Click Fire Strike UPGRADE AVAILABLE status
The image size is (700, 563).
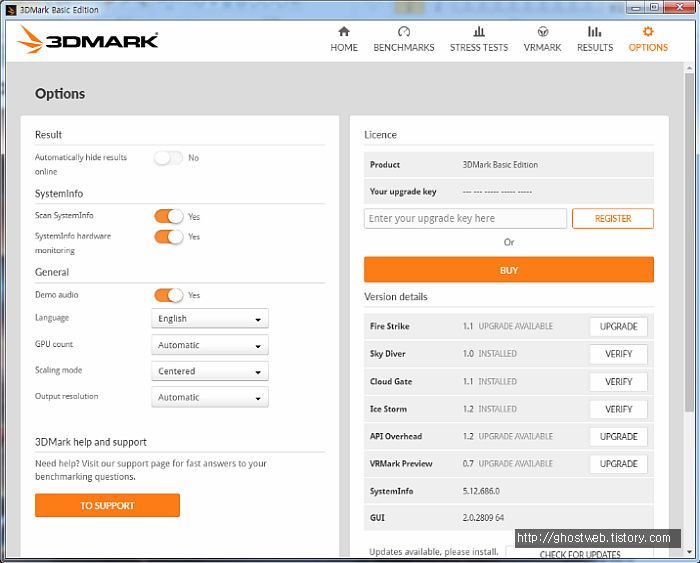click(x=516, y=326)
